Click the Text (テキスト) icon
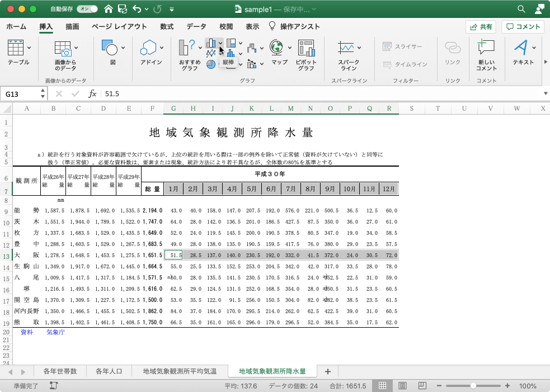Screen dimensions: 550x392 521,48
